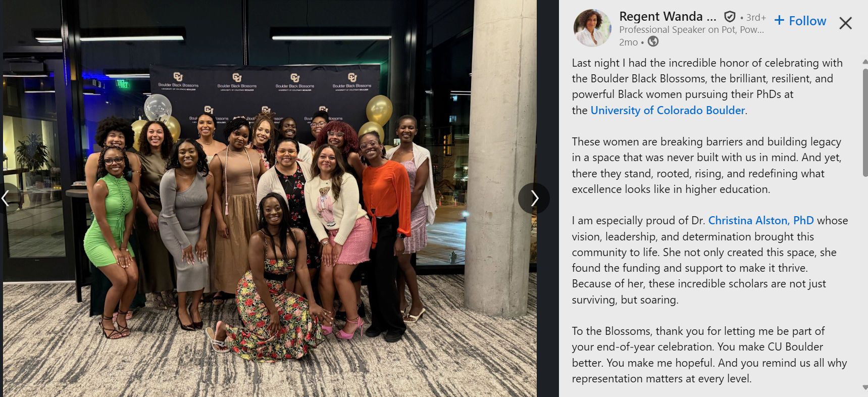Click the group photo image
The width and height of the screenshot is (868, 397).
270,199
